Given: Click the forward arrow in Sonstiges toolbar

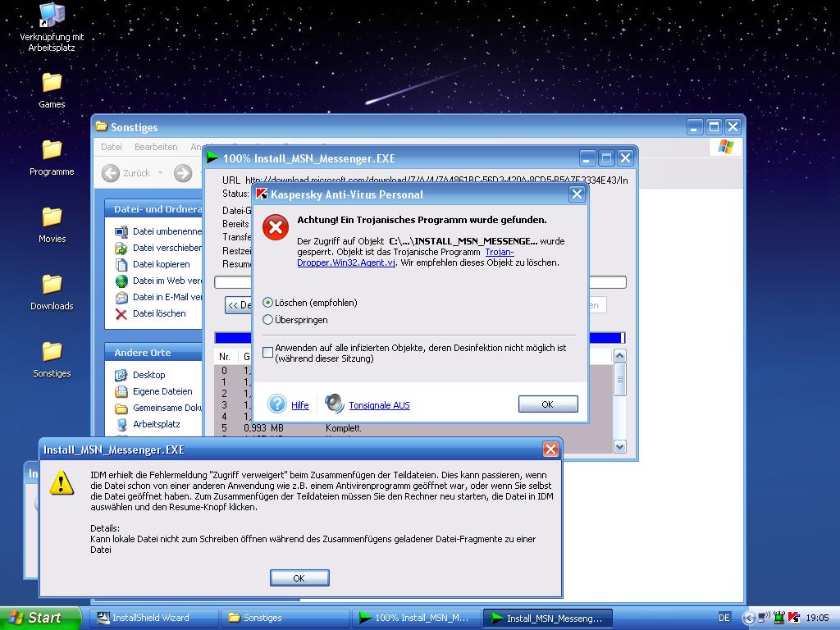Looking at the screenshot, I should [x=183, y=173].
